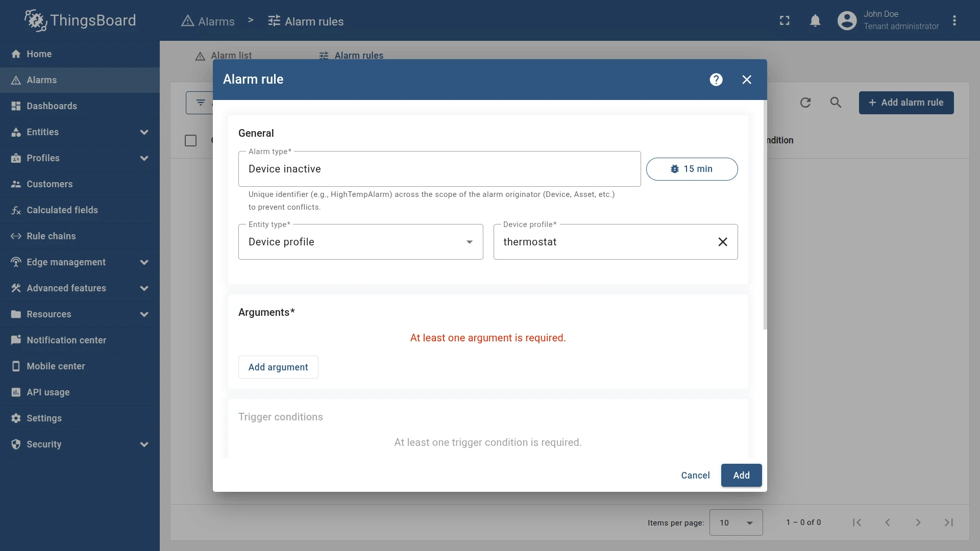Go to first page
The height and width of the screenshot is (551, 980).
tap(857, 522)
